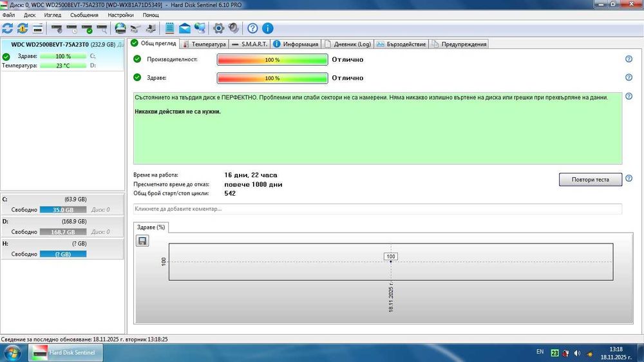
Task: Click help icon next to Здраве bar
Action: pos(629,78)
